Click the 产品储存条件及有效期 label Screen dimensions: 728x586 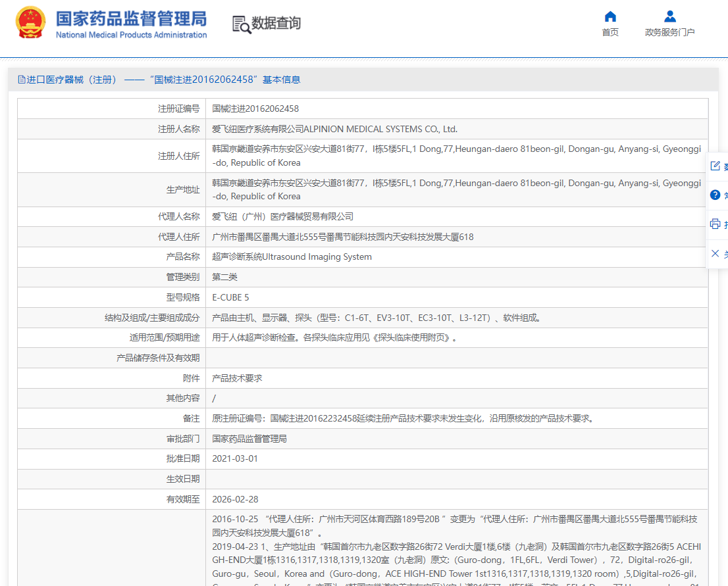tap(158, 358)
